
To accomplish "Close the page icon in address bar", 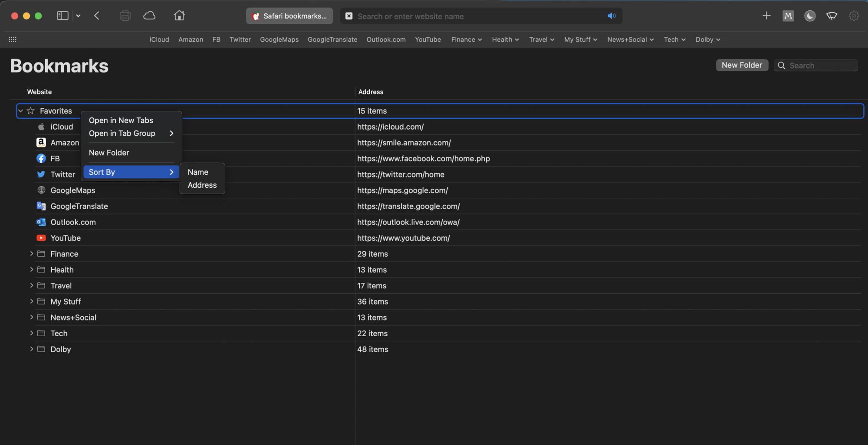I will click(x=349, y=16).
